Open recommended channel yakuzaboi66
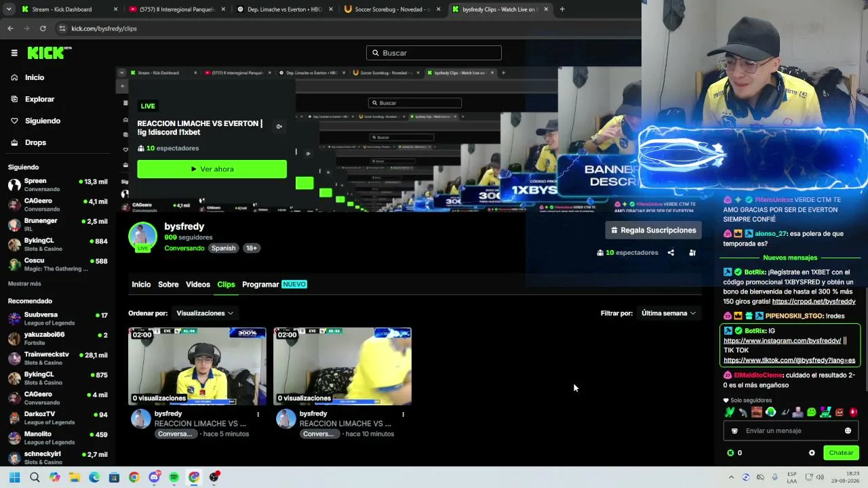868x488 pixels. [58, 338]
